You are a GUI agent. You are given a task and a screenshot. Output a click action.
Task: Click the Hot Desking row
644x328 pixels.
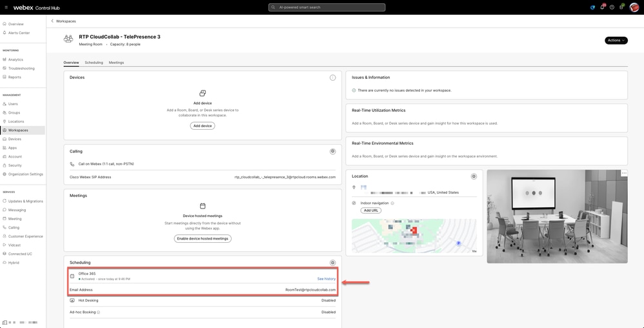[x=203, y=300]
